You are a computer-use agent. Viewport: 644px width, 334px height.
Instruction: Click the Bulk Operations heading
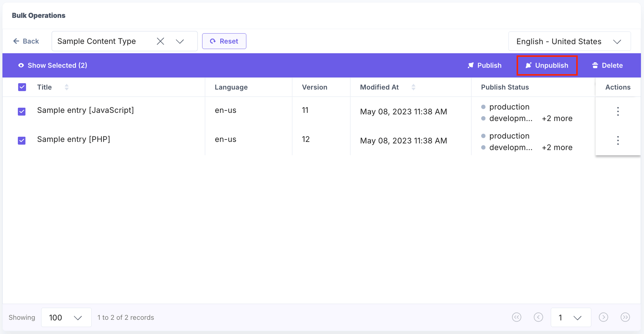(x=39, y=15)
